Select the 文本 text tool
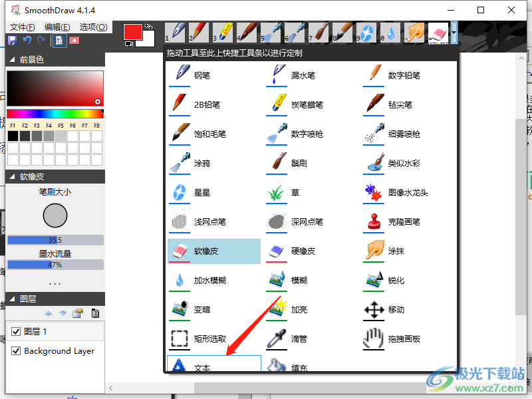Viewport: 532px width, 399px height. [x=214, y=364]
